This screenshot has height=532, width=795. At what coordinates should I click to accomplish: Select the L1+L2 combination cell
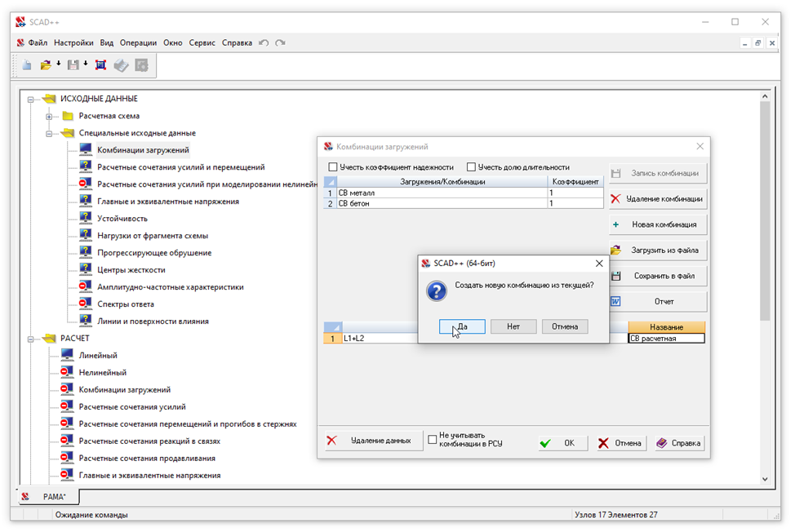point(380,339)
